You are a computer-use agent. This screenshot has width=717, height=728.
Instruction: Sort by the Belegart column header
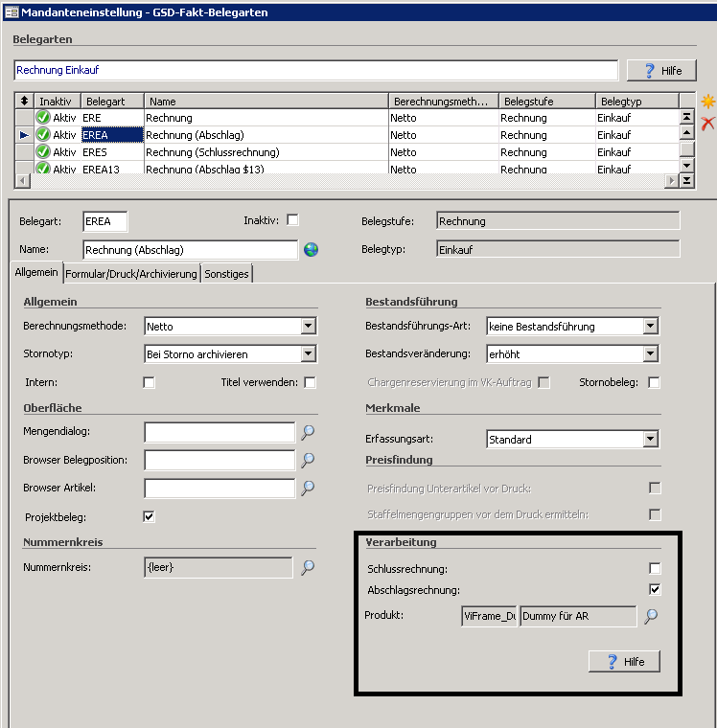(113, 102)
